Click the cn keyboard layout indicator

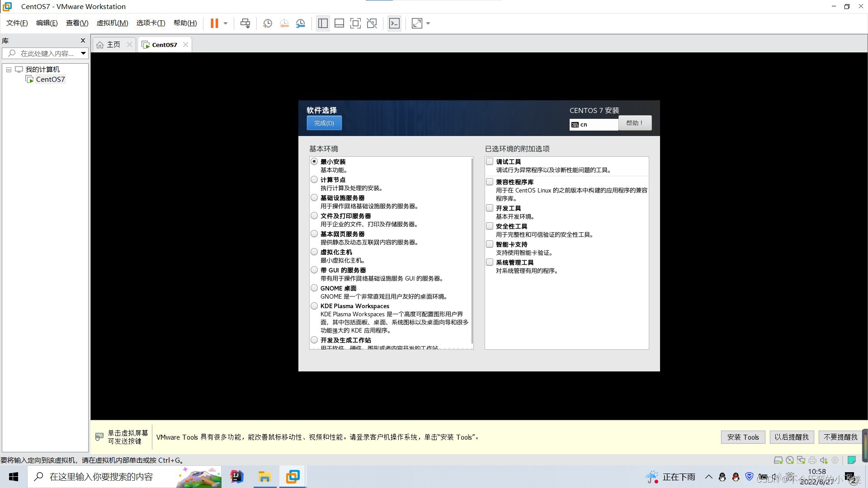(594, 125)
